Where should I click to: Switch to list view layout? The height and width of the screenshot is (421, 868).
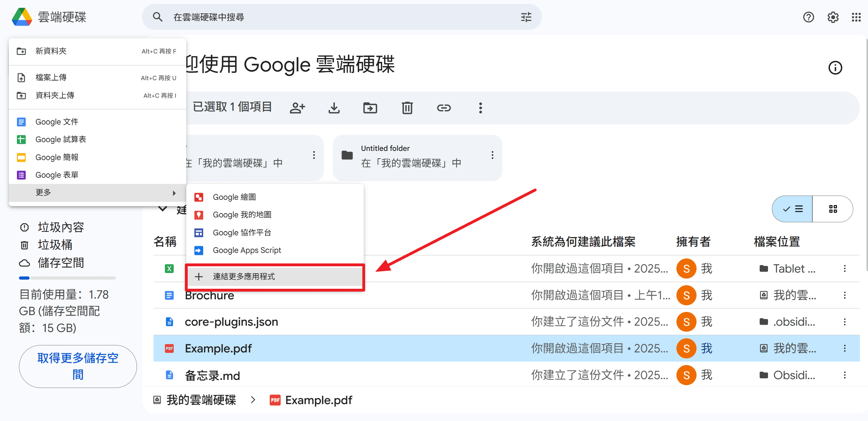(x=792, y=209)
